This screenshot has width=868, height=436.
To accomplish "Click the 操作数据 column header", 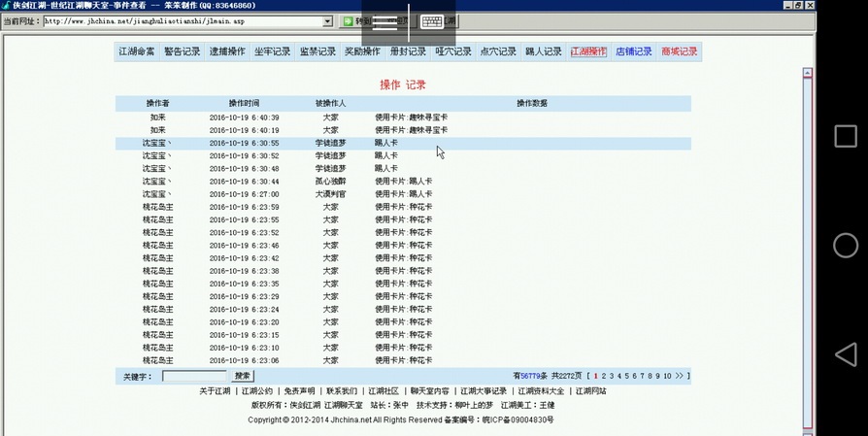I will (x=532, y=103).
